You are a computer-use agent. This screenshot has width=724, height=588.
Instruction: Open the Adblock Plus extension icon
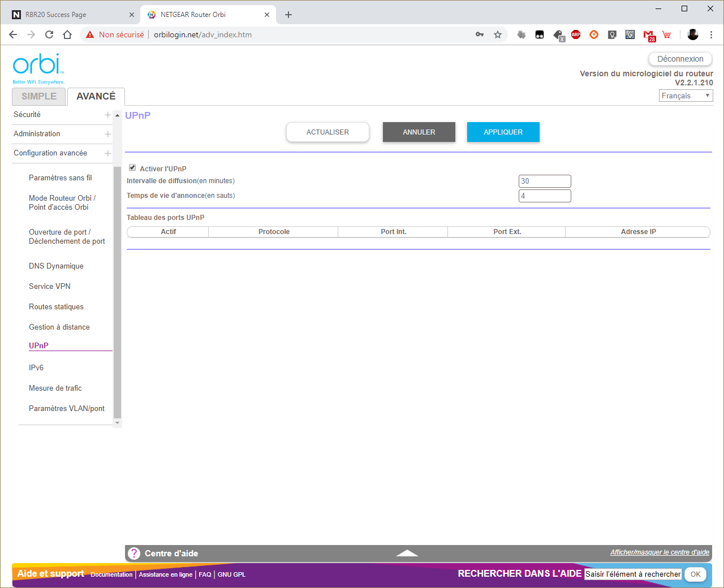pyautogui.click(x=576, y=34)
